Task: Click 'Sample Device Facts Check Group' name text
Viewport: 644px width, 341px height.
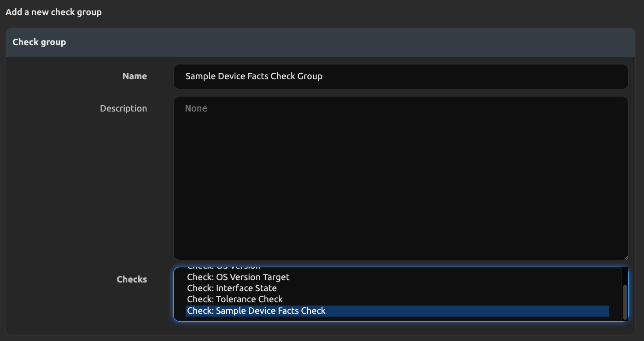Action: [x=254, y=76]
